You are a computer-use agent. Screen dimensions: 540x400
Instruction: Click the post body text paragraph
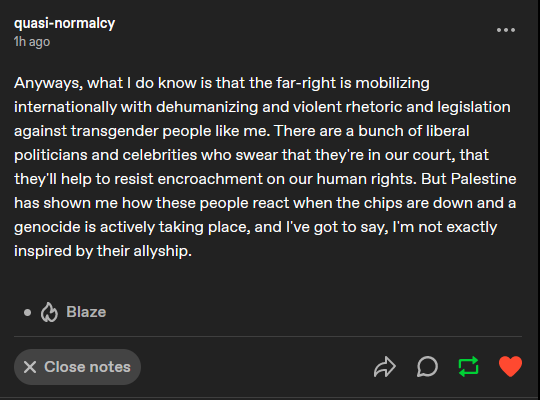pyautogui.click(x=265, y=167)
